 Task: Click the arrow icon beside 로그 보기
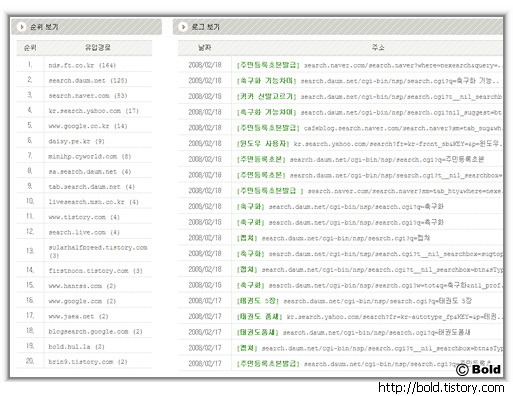(183, 27)
